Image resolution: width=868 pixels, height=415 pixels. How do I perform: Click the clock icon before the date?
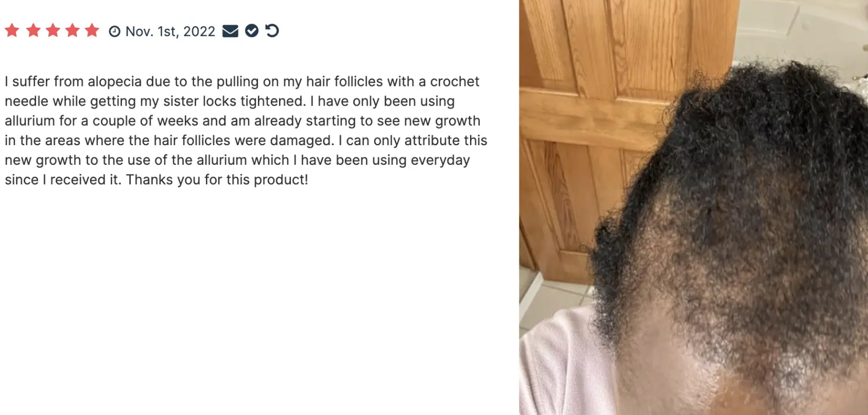[114, 31]
